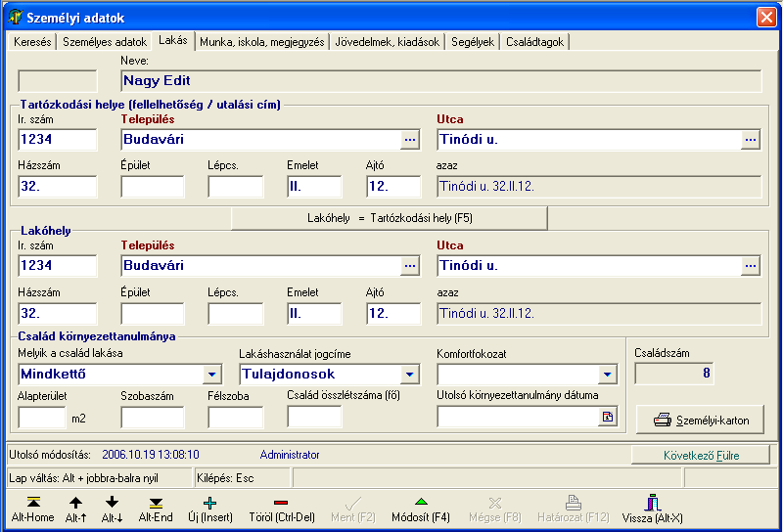Screen dimensions: 783x532
Task: Open the Segélyek tab
Action: (473, 42)
